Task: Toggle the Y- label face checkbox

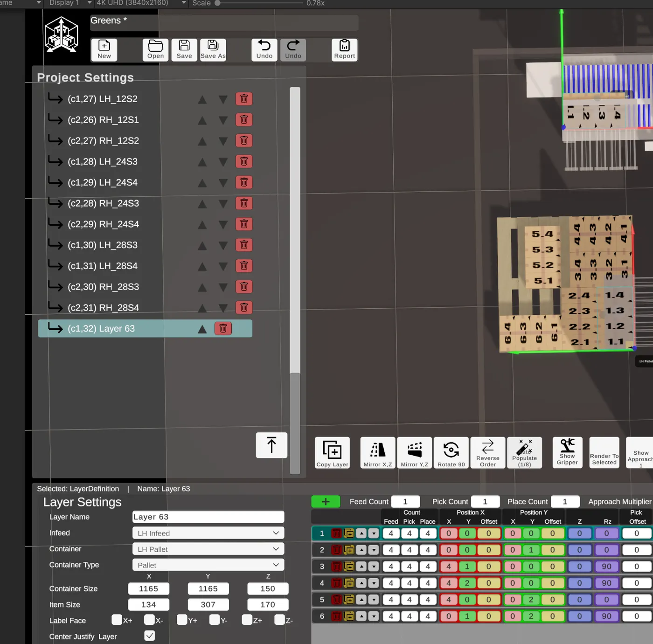Action: pyautogui.click(x=215, y=620)
